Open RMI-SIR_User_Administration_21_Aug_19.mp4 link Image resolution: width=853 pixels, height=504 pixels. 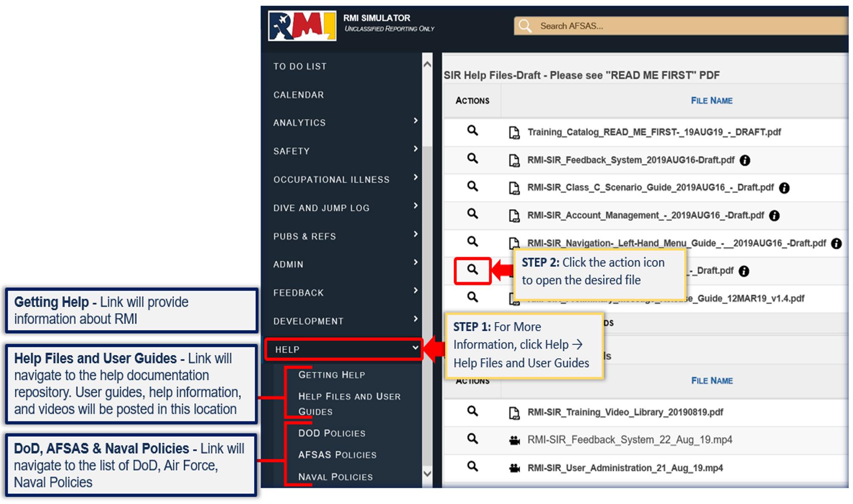[625, 468]
